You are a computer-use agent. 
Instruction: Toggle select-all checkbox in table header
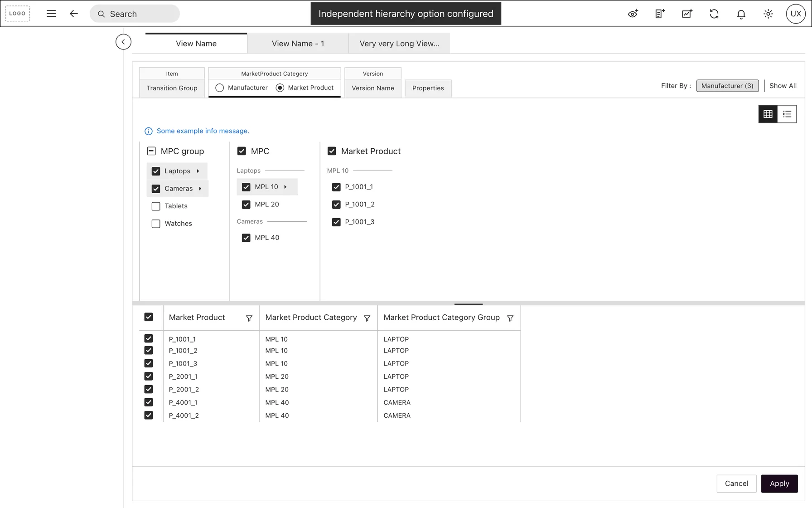coord(149,317)
